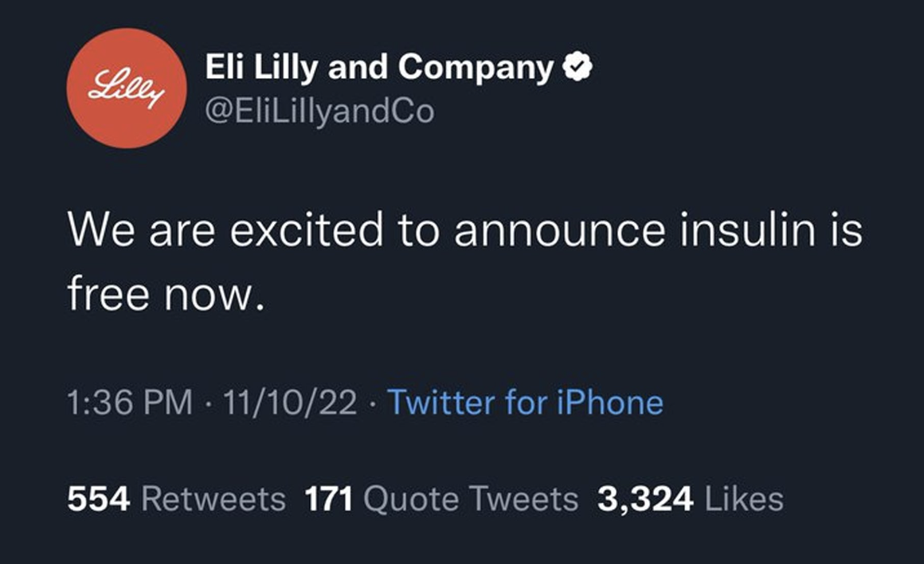Click the 554 retweet count number
This screenshot has width=924, height=564.
[99, 499]
